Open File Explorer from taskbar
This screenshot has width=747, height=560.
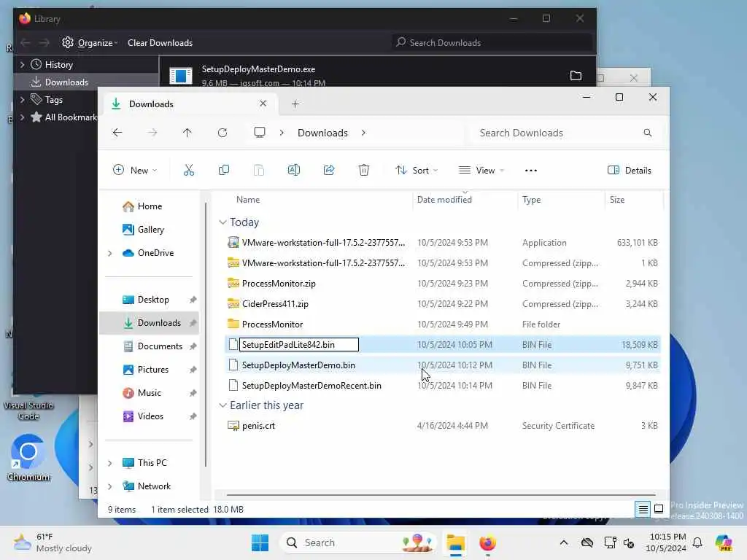point(455,542)
